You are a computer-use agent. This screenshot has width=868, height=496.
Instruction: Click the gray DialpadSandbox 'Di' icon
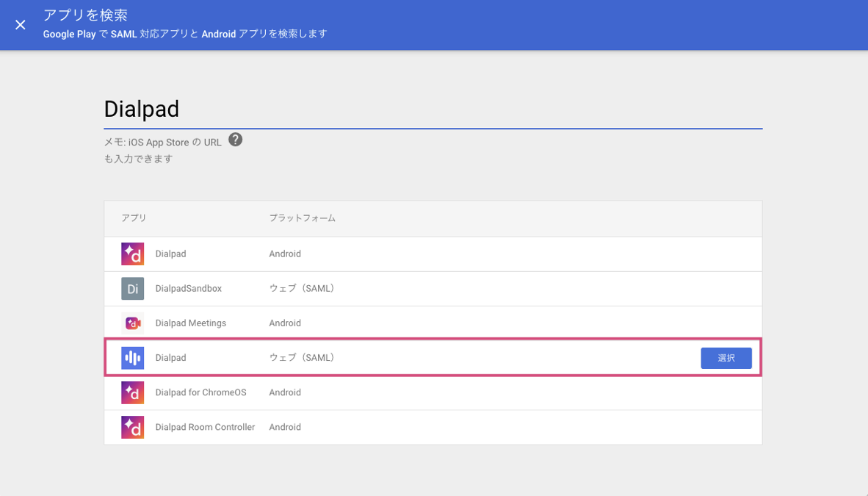click(x=133, y=289)
